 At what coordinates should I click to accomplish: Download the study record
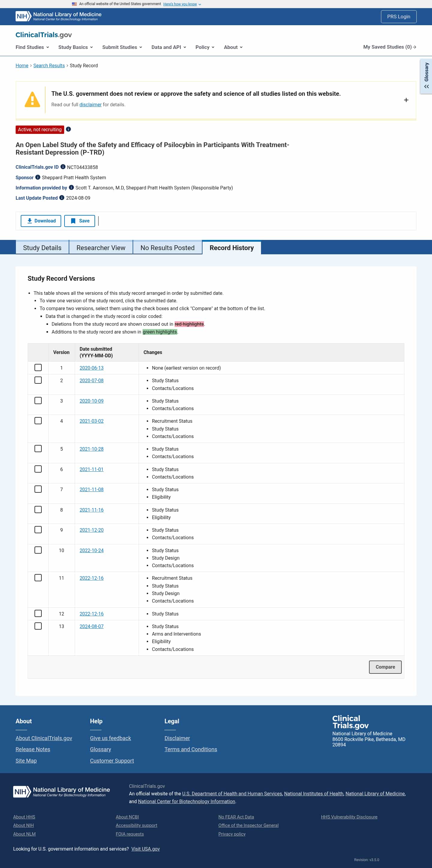[41, 221]
